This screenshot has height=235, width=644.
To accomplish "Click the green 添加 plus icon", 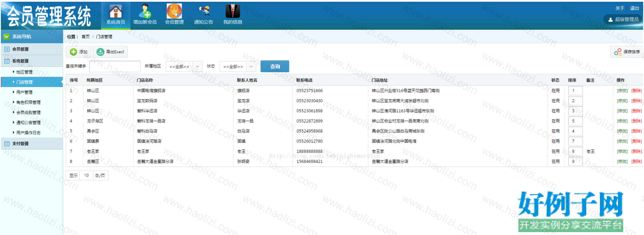I will point(74,52).
